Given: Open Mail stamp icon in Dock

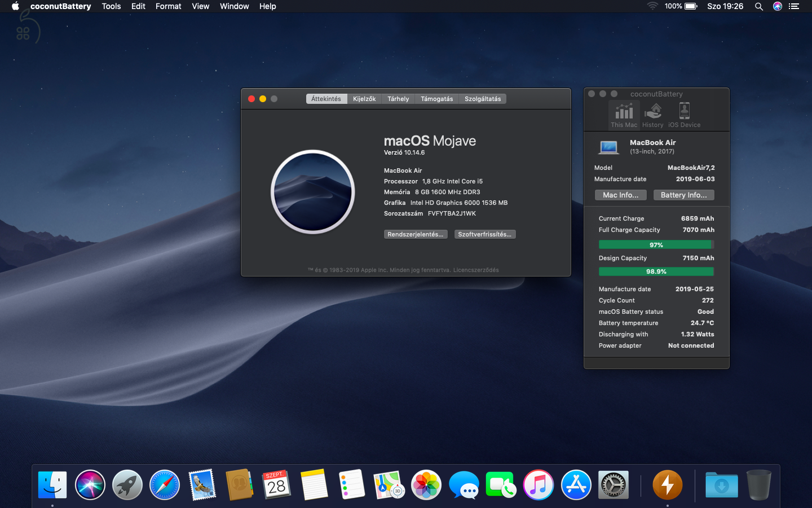Looking at the screenshot, I should point(202,485).
